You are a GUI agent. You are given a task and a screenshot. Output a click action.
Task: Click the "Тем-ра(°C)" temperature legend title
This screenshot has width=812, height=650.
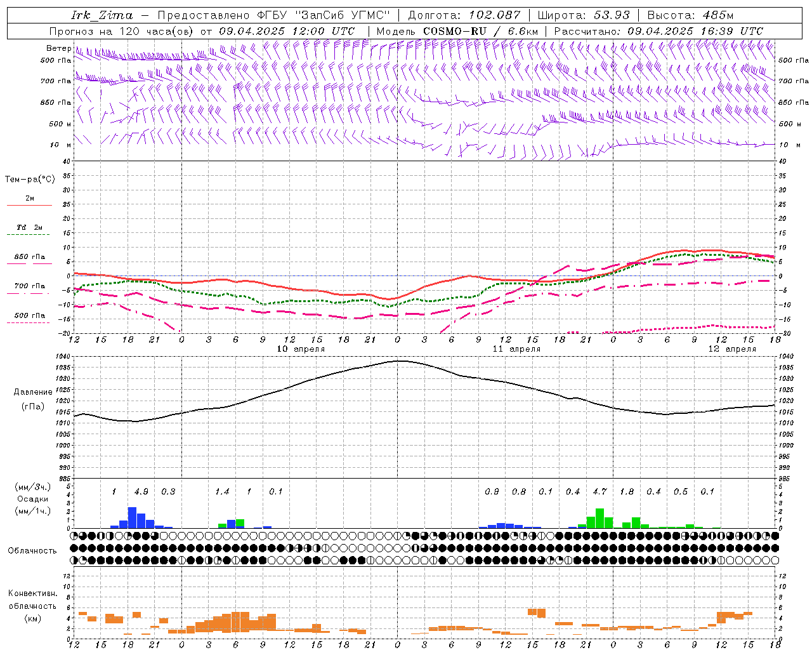[30, 180]
